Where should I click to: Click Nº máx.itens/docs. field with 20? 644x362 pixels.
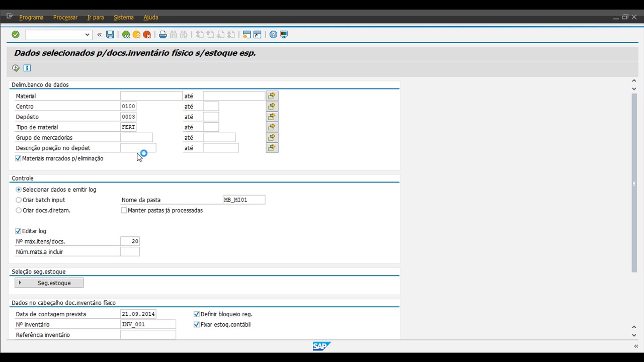pyautogui.click(x=130, y=241)
